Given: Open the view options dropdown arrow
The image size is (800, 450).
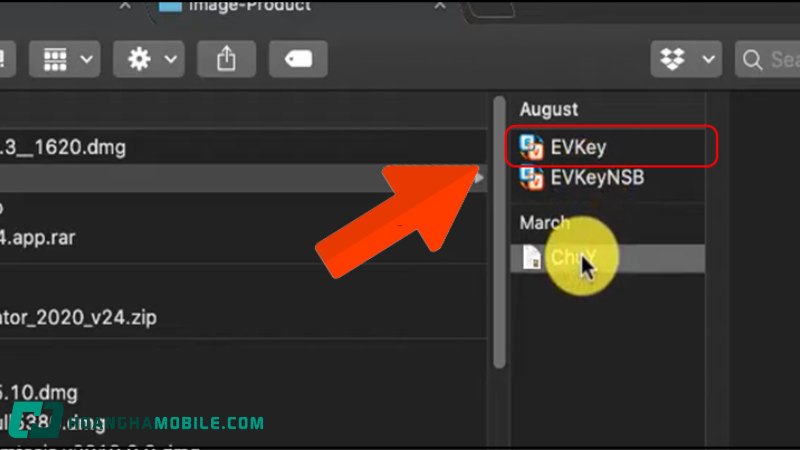Looking at the screenshot, I should [x=87, y=59].
